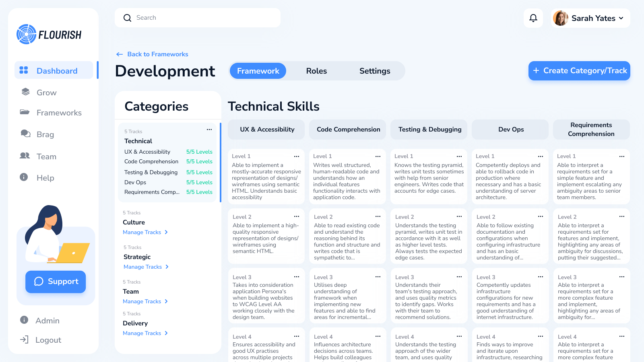Open the Team page in sidebar

tap(46, 156)
